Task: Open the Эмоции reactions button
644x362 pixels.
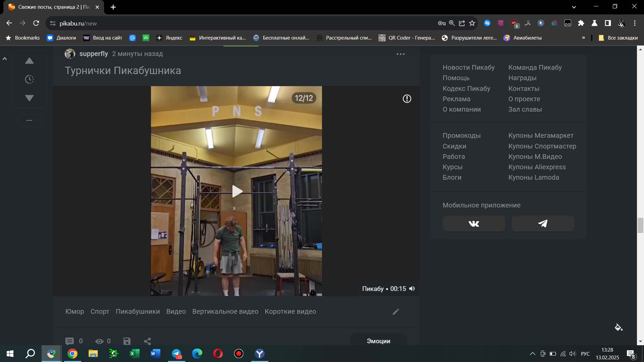Action: (378, 341)
